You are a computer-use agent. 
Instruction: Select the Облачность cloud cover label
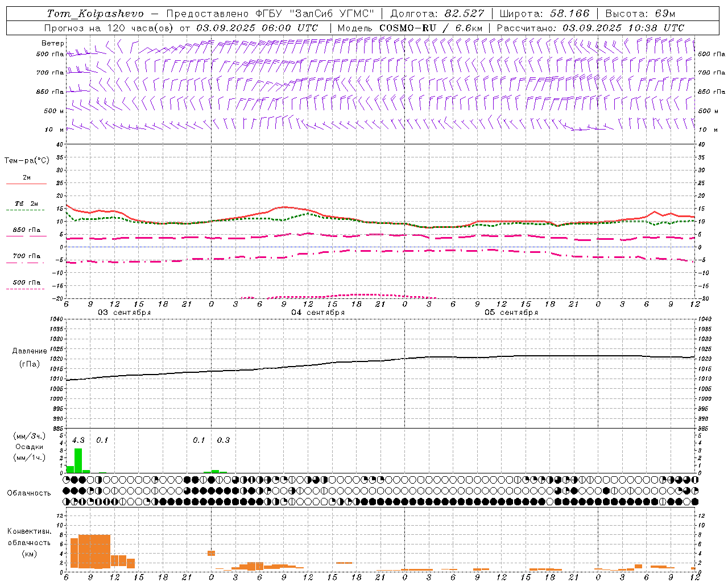(x=29, y=493)
